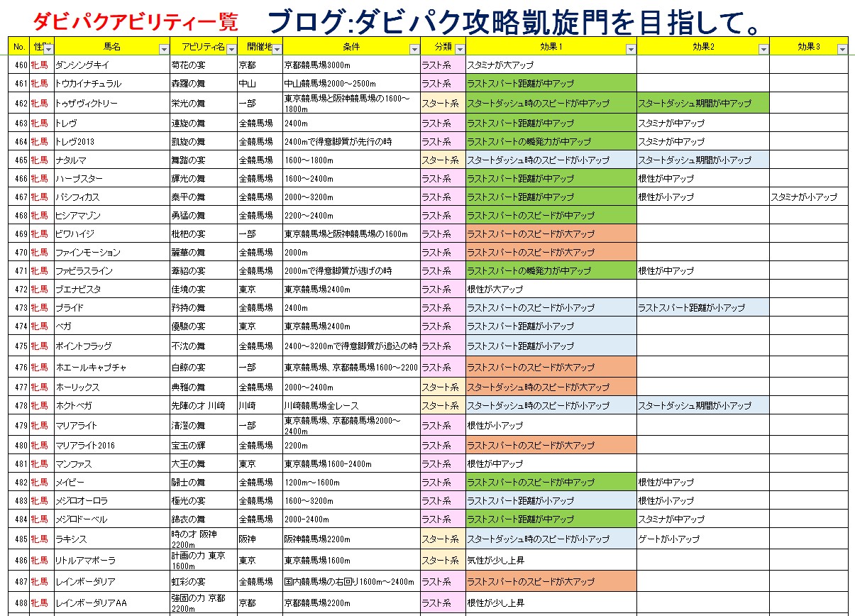Click ability name 輝光の舞
The height and width of the screenshot is (616, 855).
tap(188, 178)
